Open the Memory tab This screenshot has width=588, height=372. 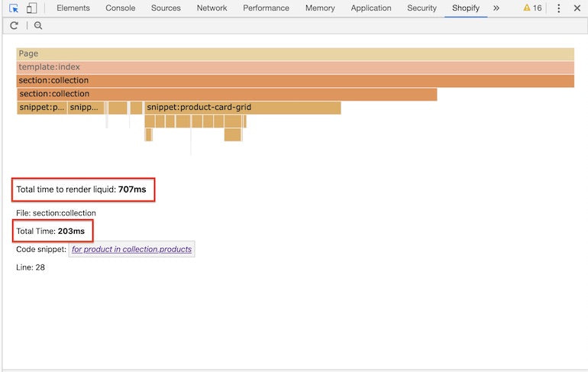click(x=320, y=8)
